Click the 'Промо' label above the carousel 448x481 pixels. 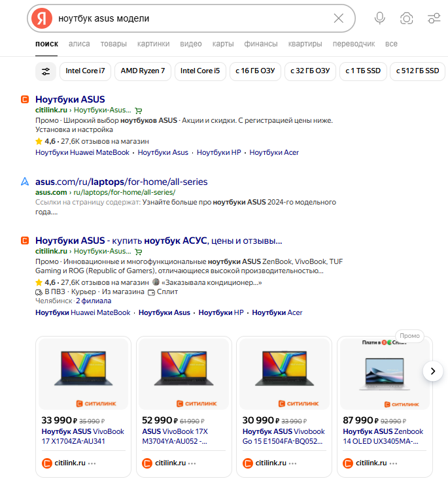click(409, 336)
